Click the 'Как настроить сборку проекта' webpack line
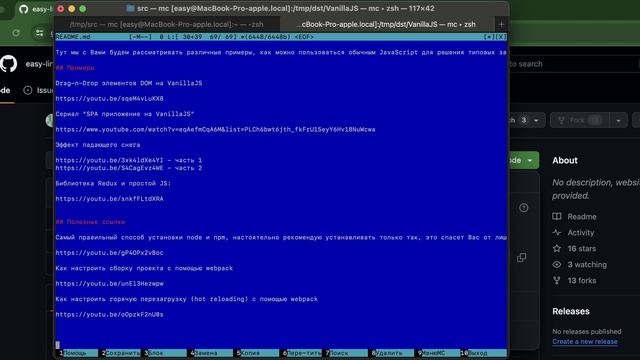This screenshot has width=640, height=360. tap(144, 268)
